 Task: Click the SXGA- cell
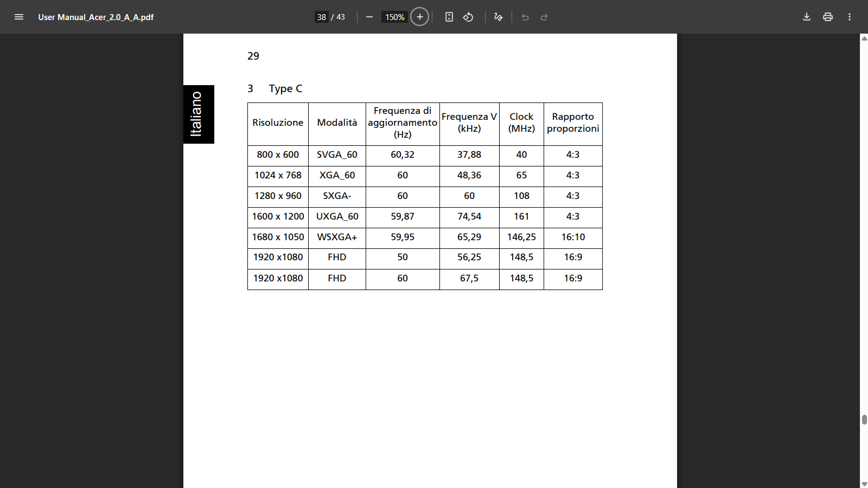337,196
